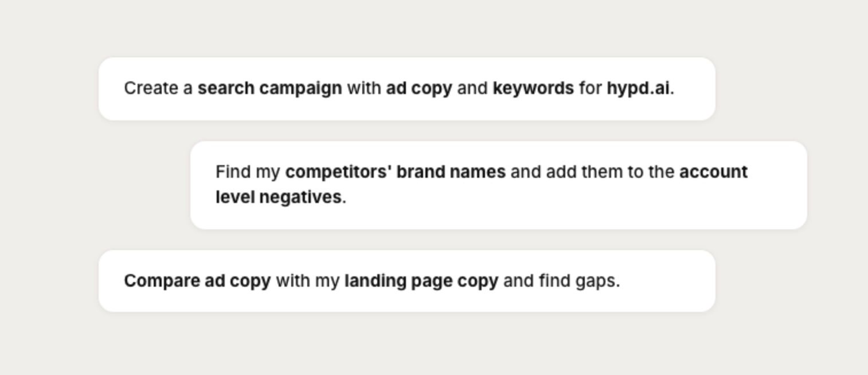Click the bold 'competitors' brand names' phrase
The width and height of the screenshot is (868, 375).
pyautogui.click(x=395, y=172)
